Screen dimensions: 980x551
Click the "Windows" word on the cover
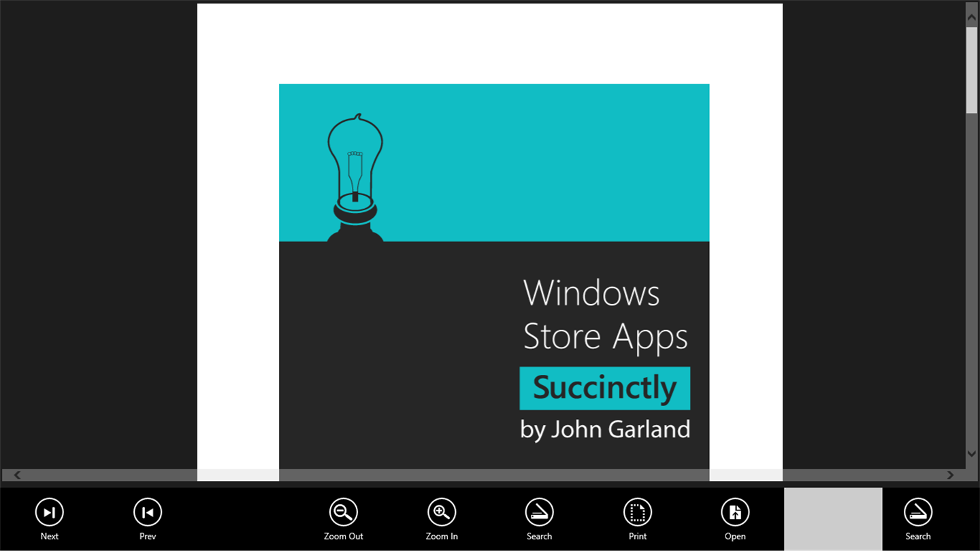[x=591, y=293]
